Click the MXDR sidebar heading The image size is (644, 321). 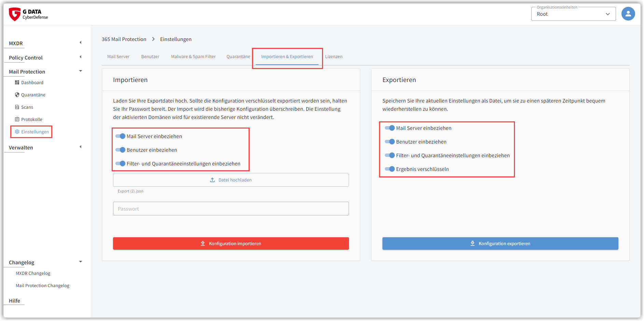[x=16, y=43]
